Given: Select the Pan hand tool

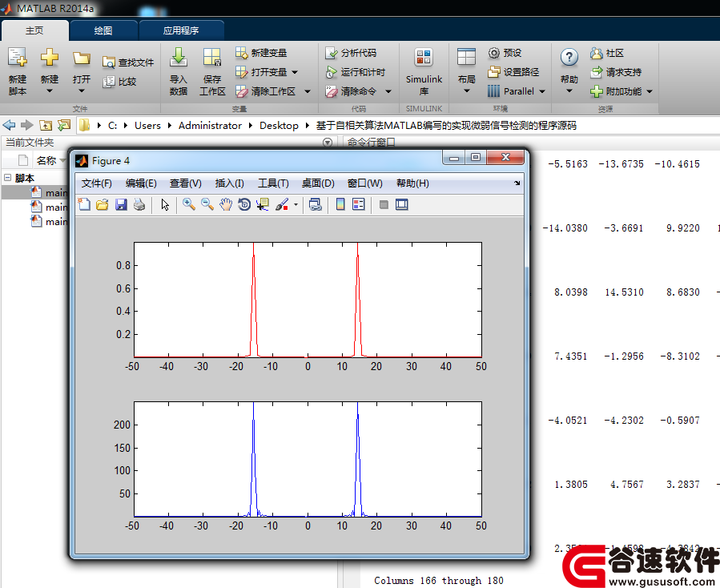Looking at the screenshot, I should (226, 204).
